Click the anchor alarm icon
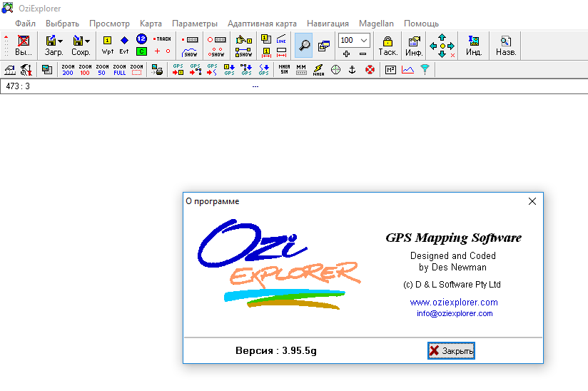This screenshot has width=588, height=391. point(351,69)
